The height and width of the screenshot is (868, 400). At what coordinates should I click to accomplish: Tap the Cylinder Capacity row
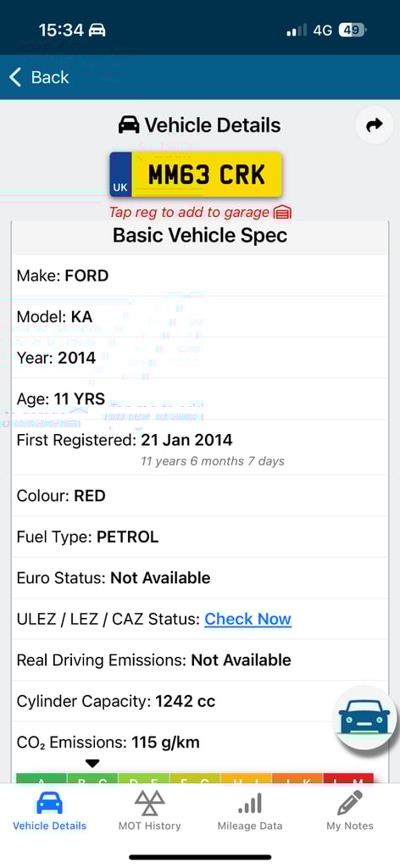[x=200, y=701]
